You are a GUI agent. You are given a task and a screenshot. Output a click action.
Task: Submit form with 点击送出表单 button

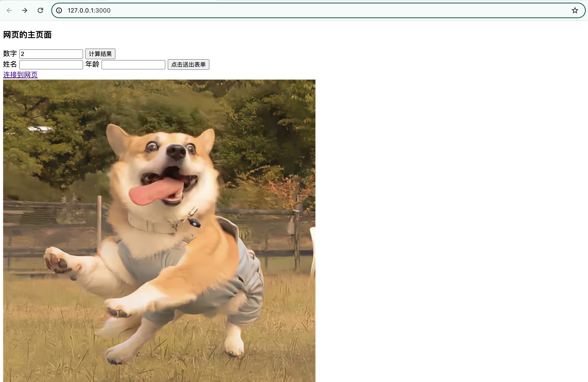point(189,64)
